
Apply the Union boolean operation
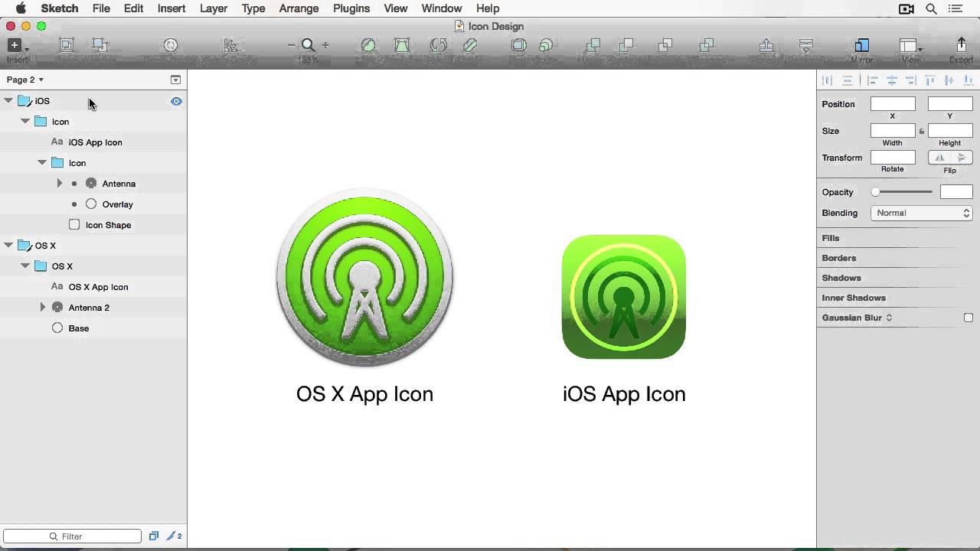[593, 46]
